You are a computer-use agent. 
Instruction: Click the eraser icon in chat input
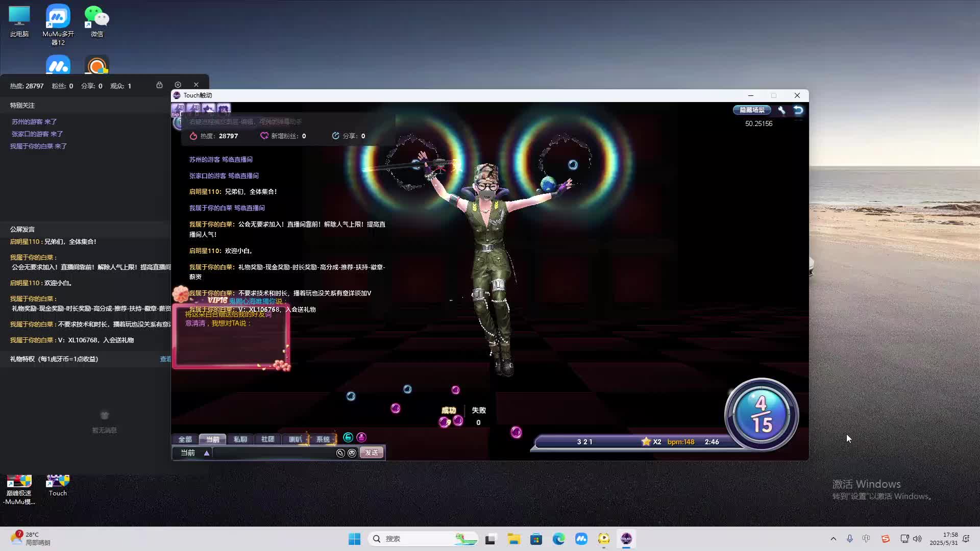(x=340, y=453)
